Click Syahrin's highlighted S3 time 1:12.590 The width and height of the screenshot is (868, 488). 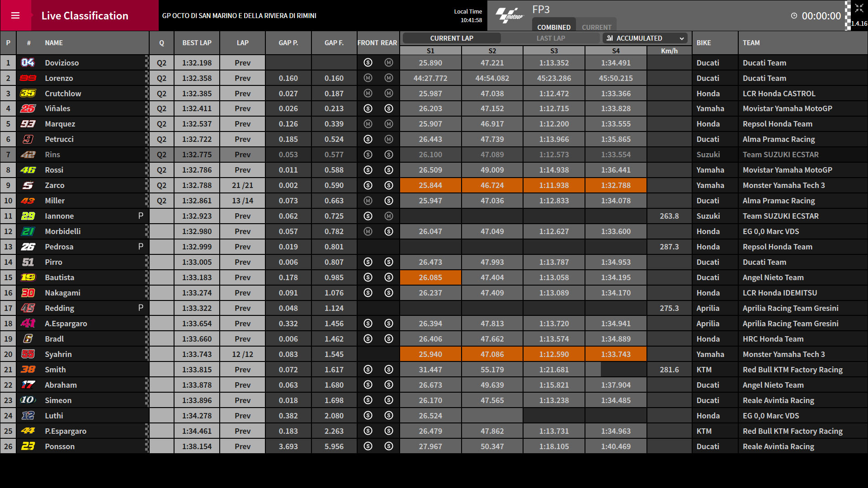pyautogui.click(x=554, y=354)
